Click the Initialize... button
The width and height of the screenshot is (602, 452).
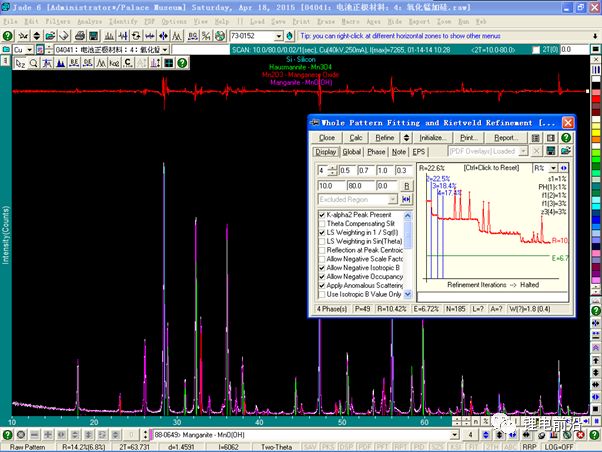click(x=433, y=138)
